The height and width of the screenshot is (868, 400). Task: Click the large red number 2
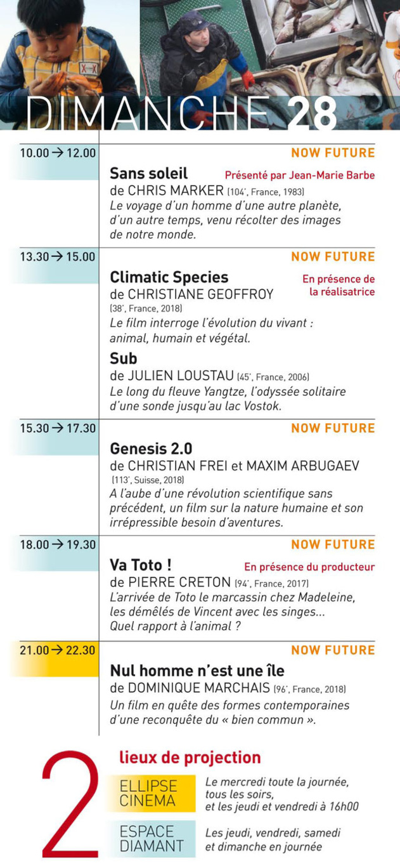pyautogui.click(x=70, y=804)
